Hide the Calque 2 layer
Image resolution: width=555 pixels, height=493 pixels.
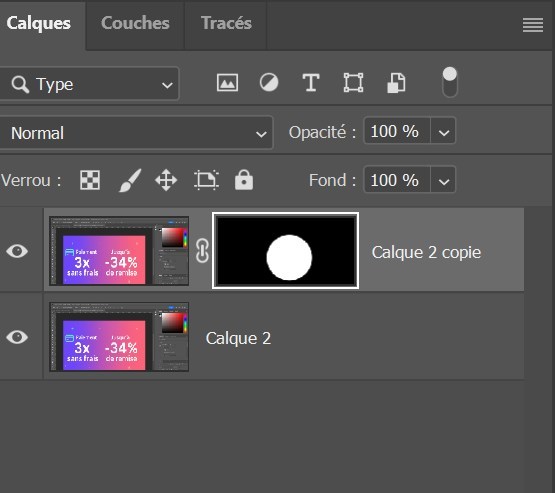17,337
